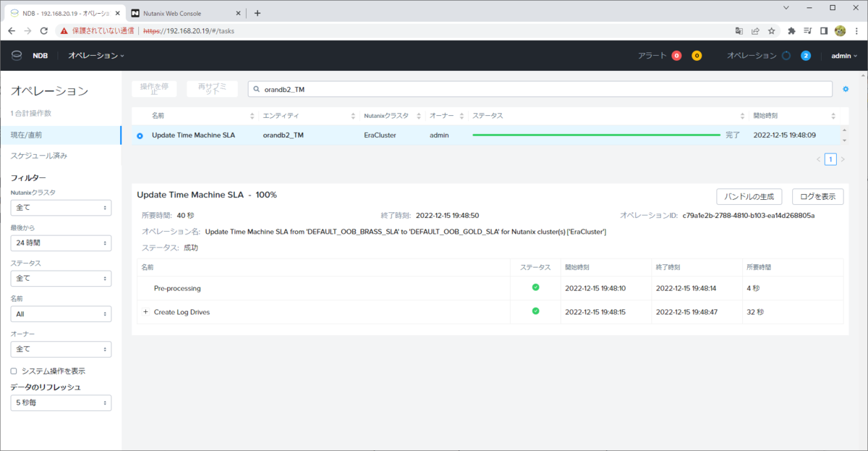Open the Chrome extensions puzzle icon
The height and width of the screenshot is (451, 868).
pos(791,31)
